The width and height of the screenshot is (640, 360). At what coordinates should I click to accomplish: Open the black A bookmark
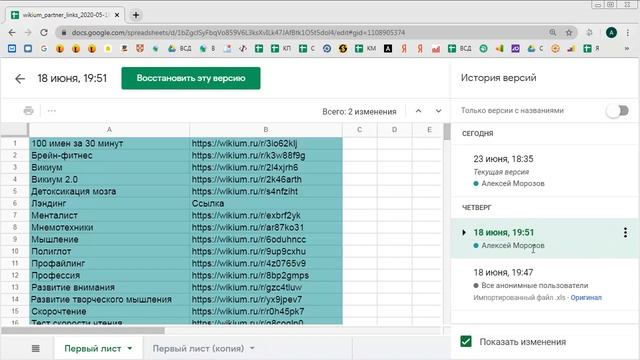(x=388, y=49)
